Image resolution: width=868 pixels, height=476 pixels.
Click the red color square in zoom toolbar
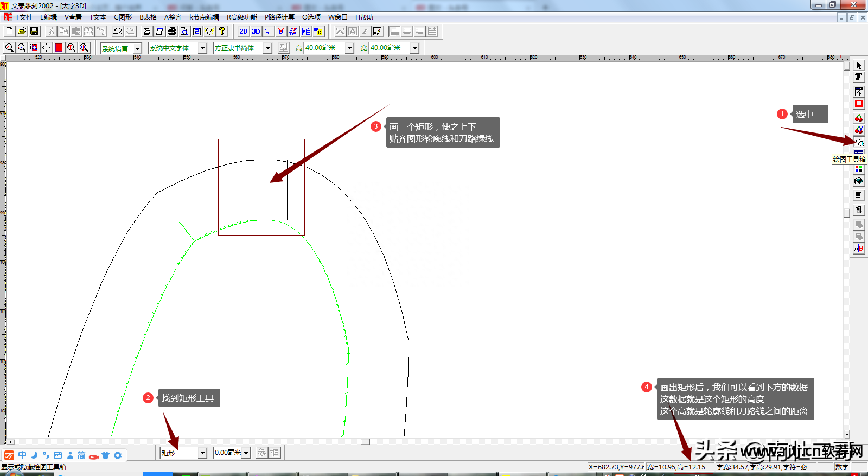tap(59, 48)
